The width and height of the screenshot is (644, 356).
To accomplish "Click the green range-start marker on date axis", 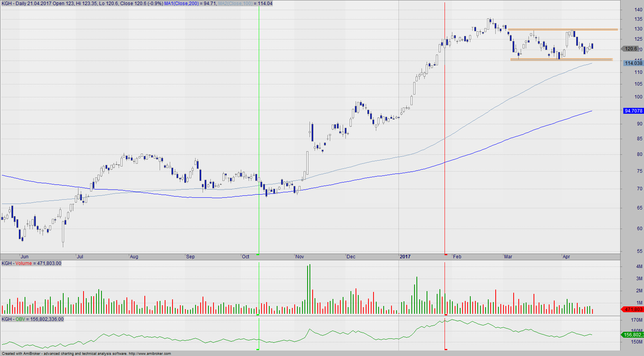I will point(258,254).
